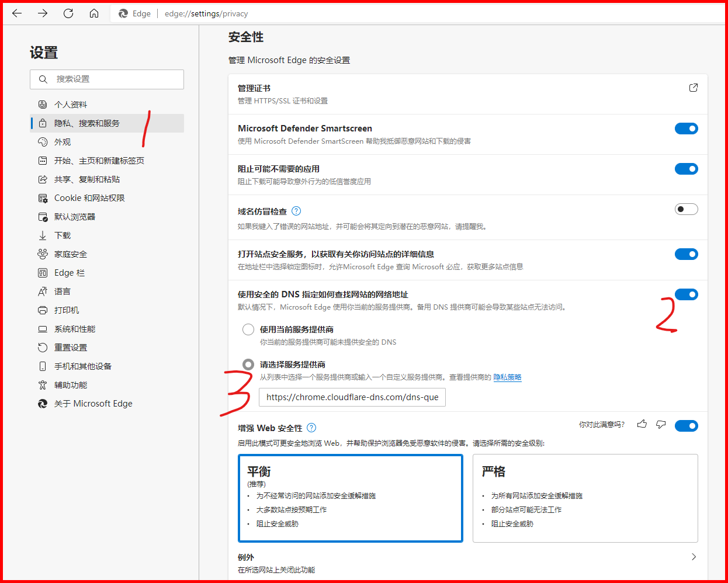Image resolution: width=728 pixels, height=583 pixels.
Task: Expand 例外 row with chevron arrow
Action: (694, 557)
